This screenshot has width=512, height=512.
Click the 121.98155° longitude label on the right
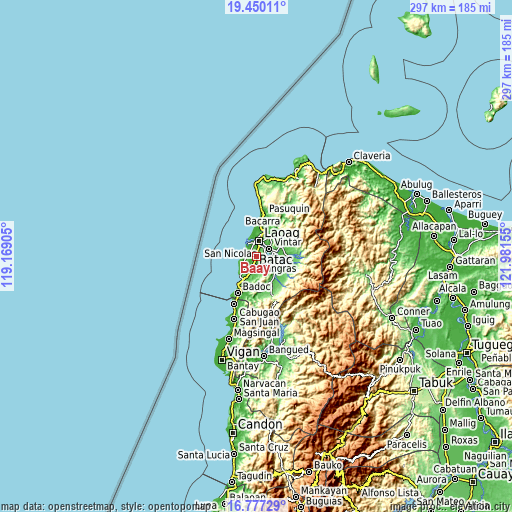[506, 256]
